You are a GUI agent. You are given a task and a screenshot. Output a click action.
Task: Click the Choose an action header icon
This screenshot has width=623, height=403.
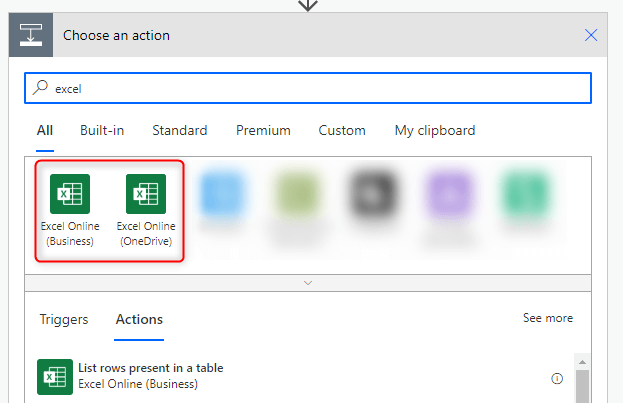(31, 35)
